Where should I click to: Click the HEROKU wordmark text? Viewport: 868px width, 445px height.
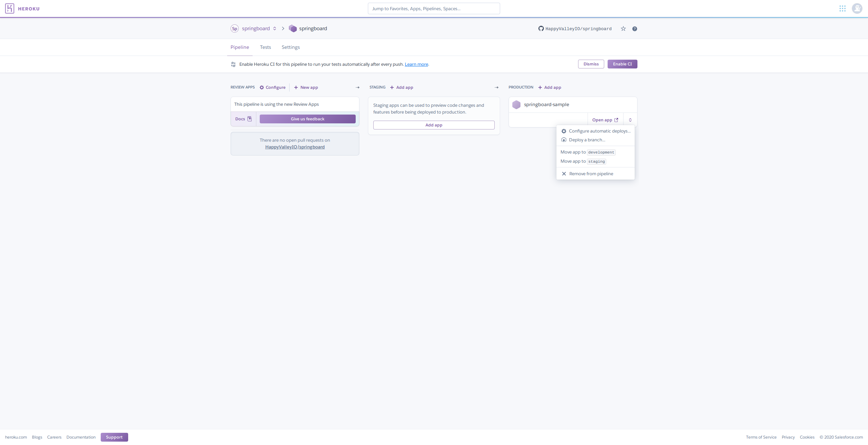(29, 9)
